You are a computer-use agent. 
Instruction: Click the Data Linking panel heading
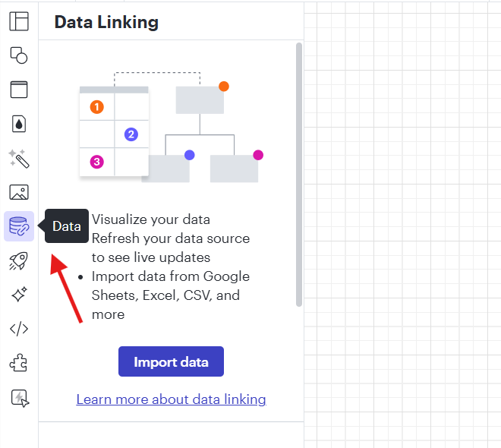(106, 22)
